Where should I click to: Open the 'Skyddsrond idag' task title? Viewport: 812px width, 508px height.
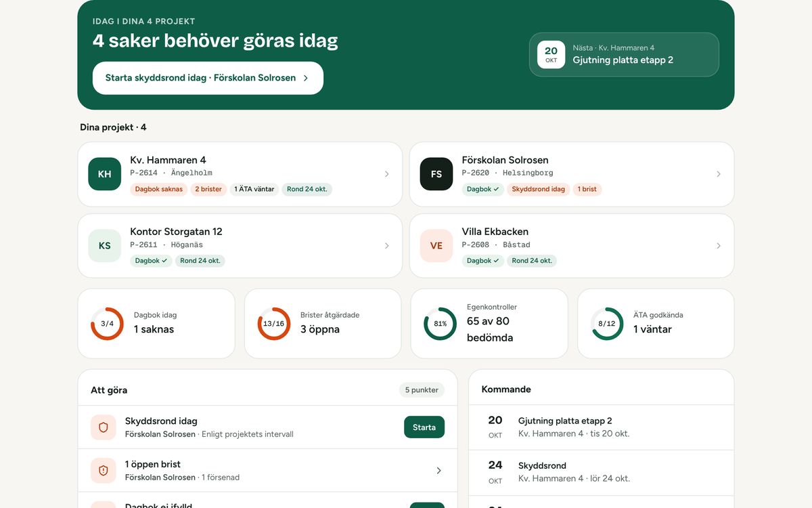tap(161, 421)
